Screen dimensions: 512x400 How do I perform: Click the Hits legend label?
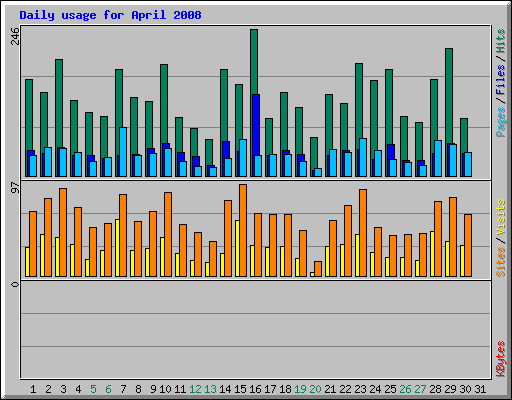[500, 41]
